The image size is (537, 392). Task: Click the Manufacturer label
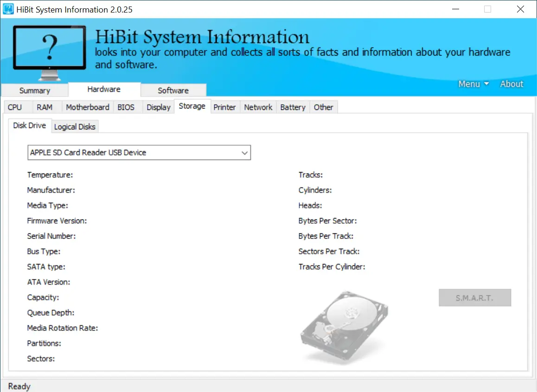51,190
